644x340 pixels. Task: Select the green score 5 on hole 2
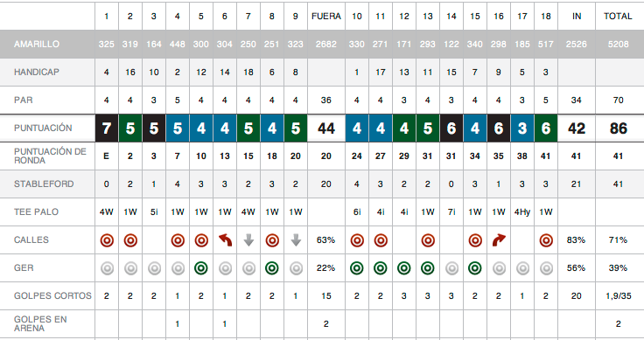point(130,128)
